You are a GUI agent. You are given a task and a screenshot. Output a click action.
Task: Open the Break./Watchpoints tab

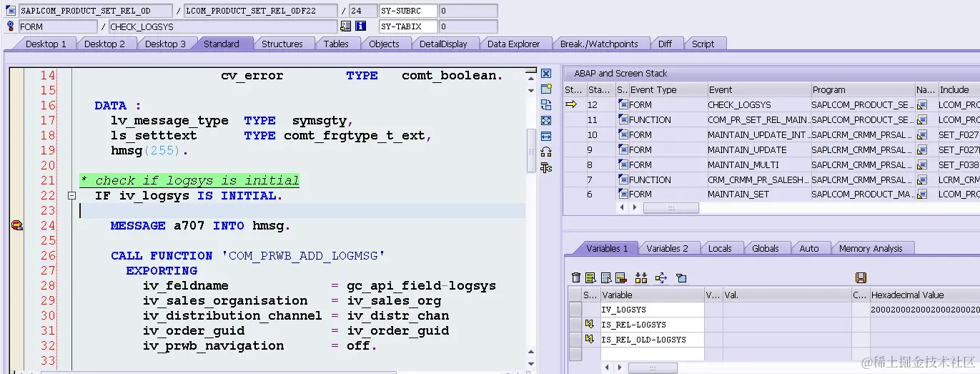coord(599,44)
